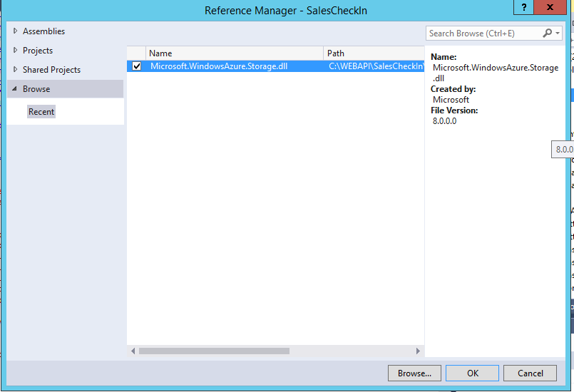The image size is (574, 392).
Task: Select the Projects tree item
Action: [x=38, y=51]
